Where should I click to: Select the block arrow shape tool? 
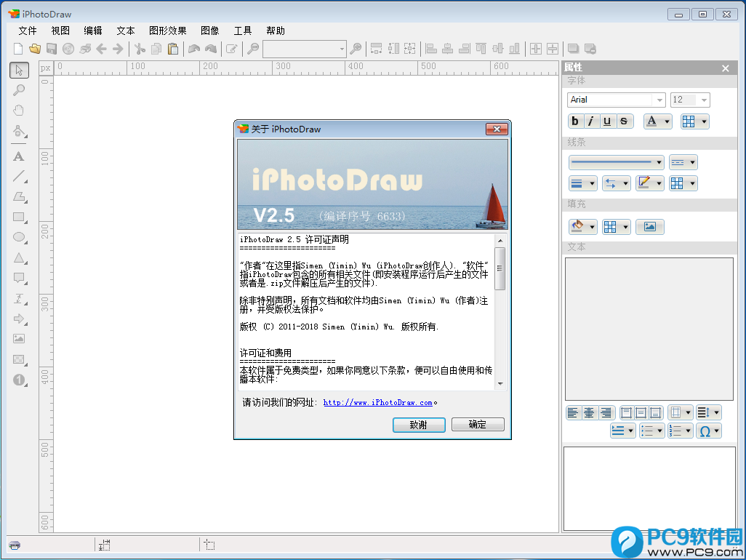click(x=19, y=319)
